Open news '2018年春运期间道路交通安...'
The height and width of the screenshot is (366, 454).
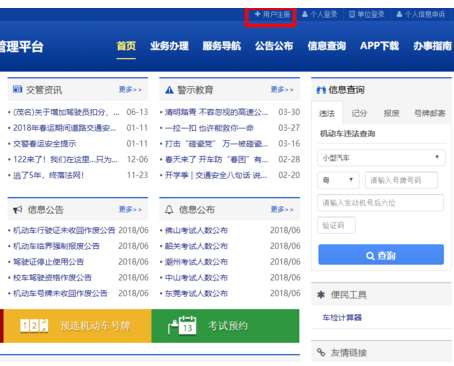coord(64,128)
